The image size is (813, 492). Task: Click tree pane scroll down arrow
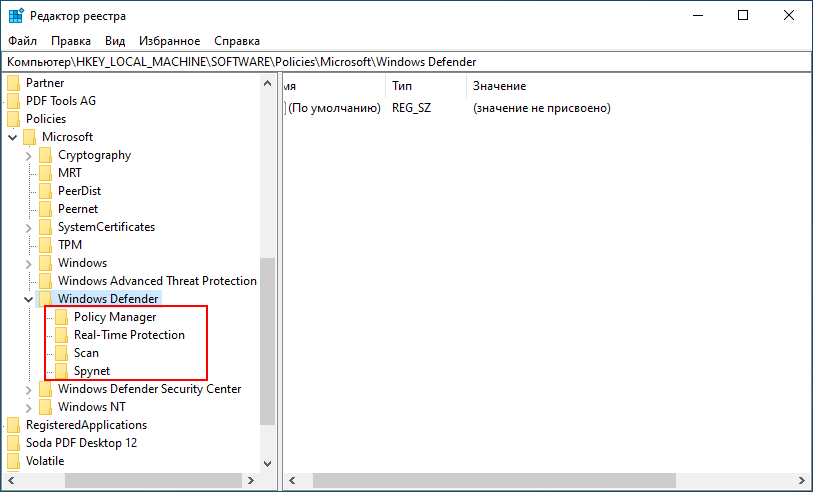coord(268,464)
